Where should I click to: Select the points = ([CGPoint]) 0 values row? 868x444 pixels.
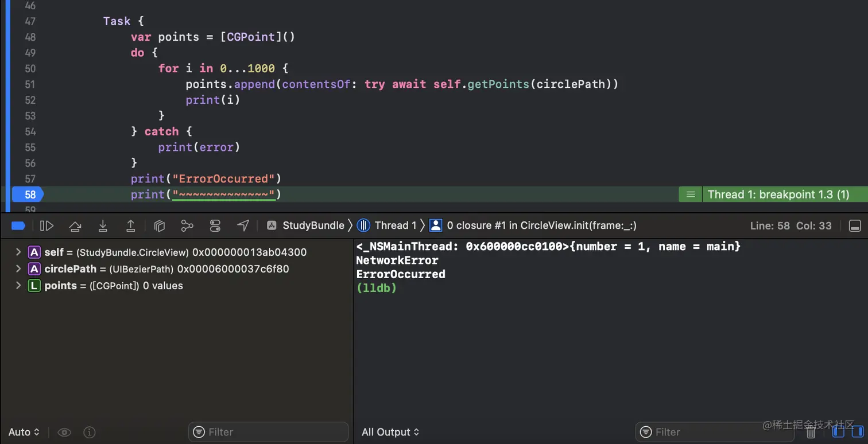click(177, 285)
